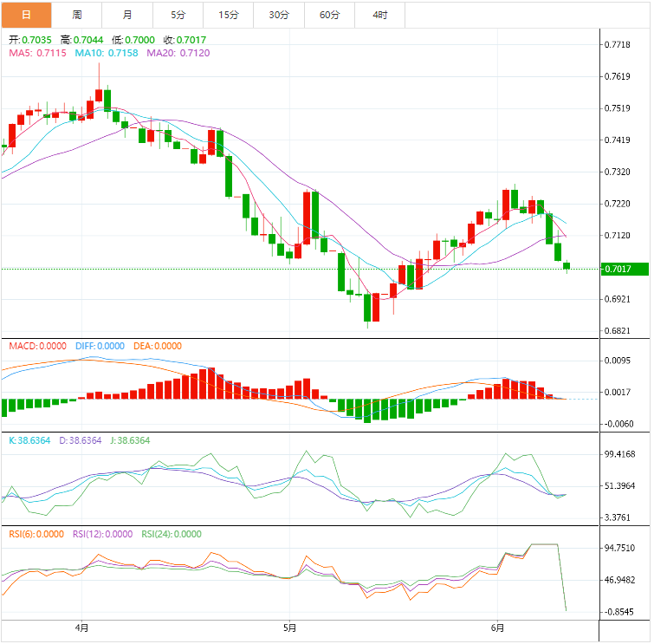Click the RSI(6):0.0000 label
Image resolution: width=654 pixels, height=644 pixels.
pyautogui.click(x=36, y=534)
